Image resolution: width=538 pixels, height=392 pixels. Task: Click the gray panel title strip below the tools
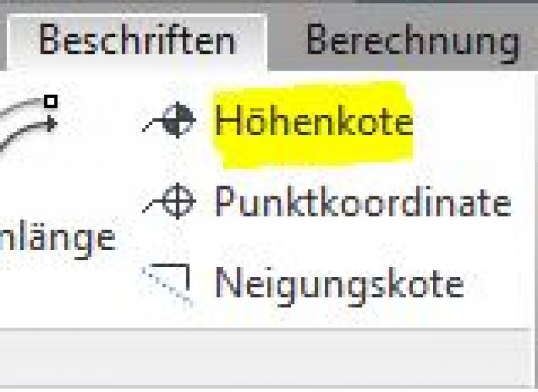pyautogui.click(x=269, y=356)
